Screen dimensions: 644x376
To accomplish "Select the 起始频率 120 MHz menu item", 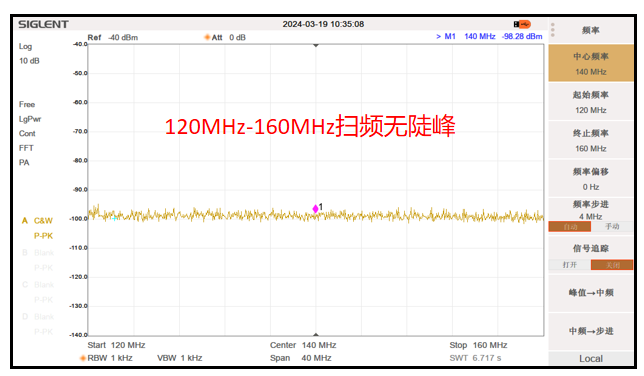I will (591, 102).
